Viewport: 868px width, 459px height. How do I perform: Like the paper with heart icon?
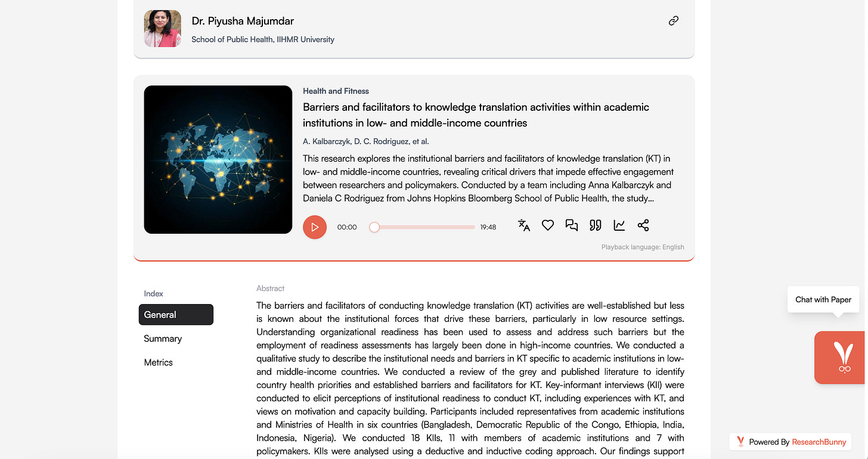click(x=548, y=225)
